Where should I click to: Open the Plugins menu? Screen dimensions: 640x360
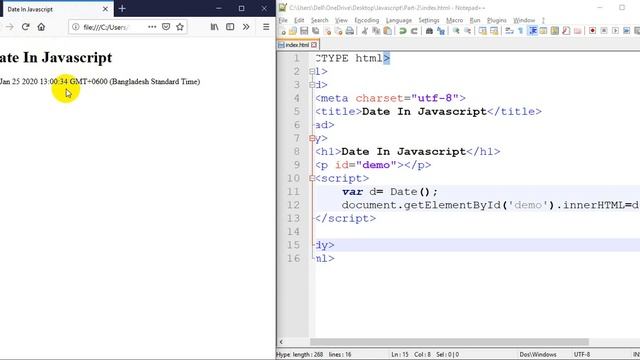[497, 20]
